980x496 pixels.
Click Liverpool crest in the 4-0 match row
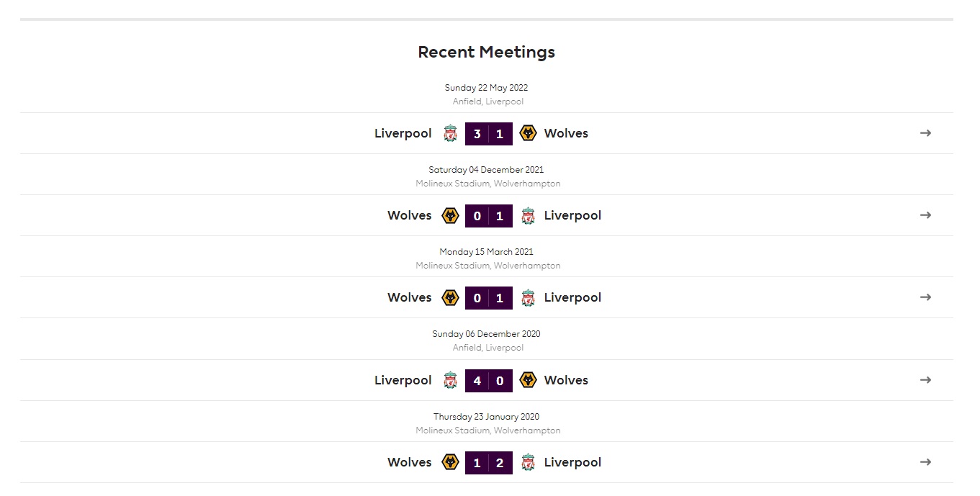[450, 380]
